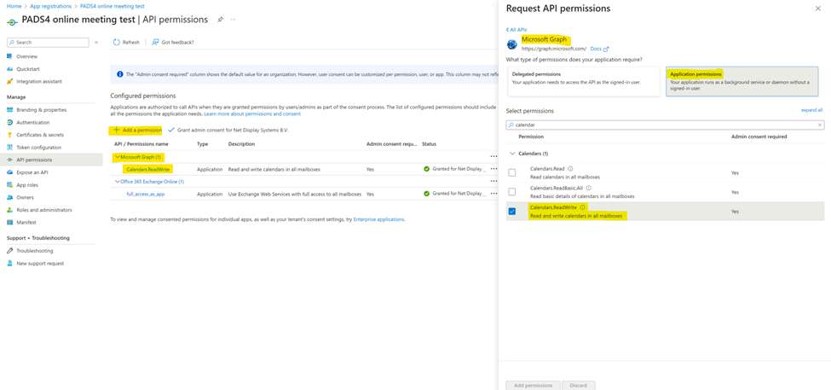Show info for Calendars.ReadBasic.All permission
Viewport: 831px width, 390px height.
[589, 188]
